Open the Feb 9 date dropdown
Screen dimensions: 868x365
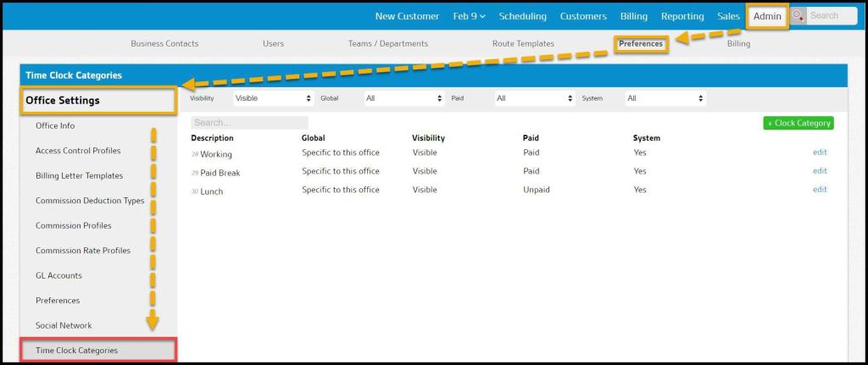[469, 16]
